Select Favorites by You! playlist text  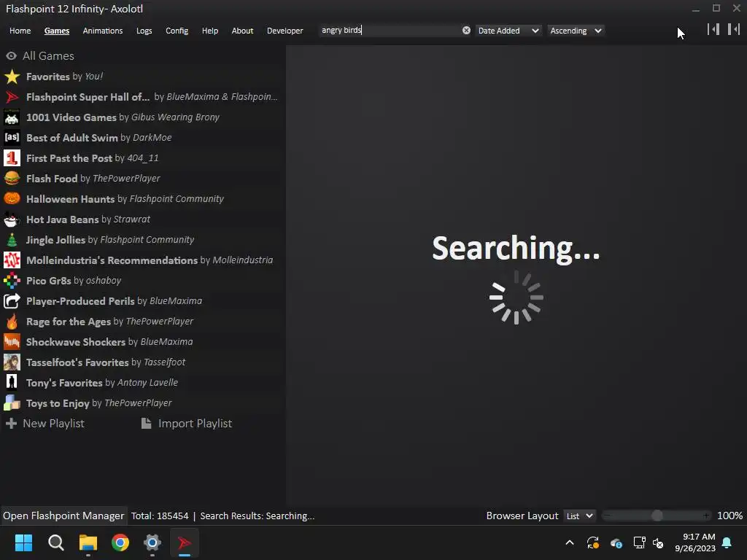64,77
